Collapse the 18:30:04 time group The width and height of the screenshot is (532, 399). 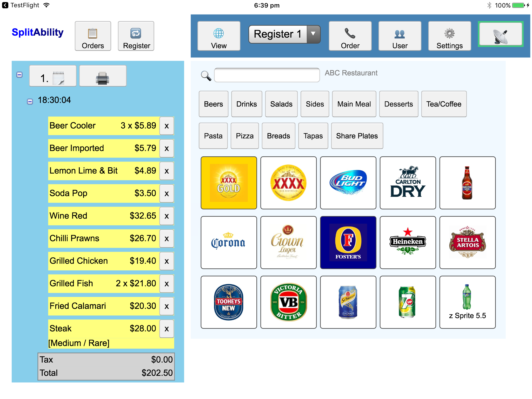[30, 101]
